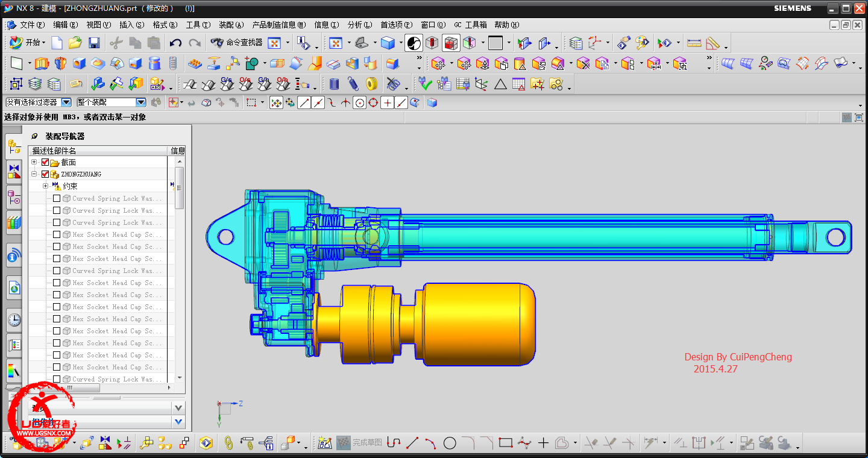Check the first Hex Socket Head Cap box
The height and width of the screenshot is (458, 868).
pyautogui.click(x=57, y=234)
